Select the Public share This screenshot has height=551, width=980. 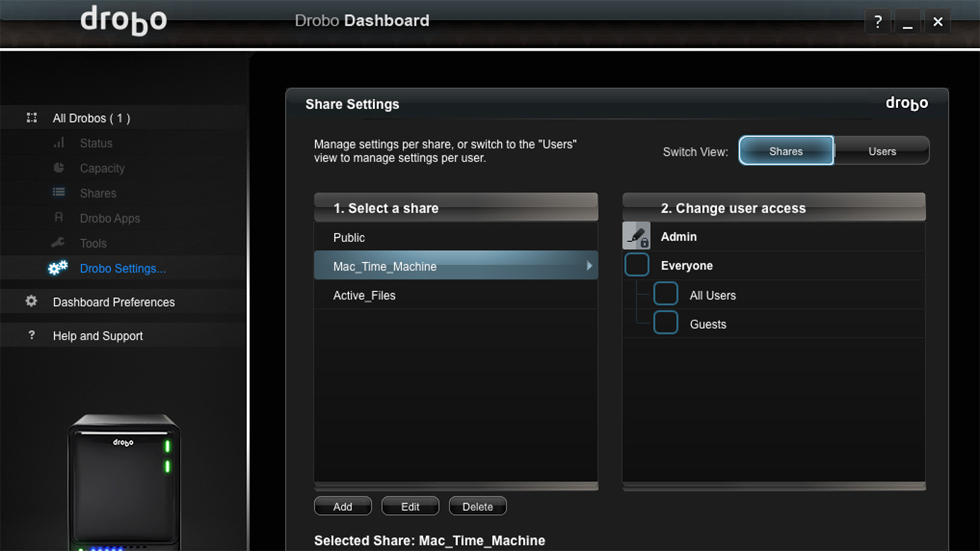tap(456, 237)
